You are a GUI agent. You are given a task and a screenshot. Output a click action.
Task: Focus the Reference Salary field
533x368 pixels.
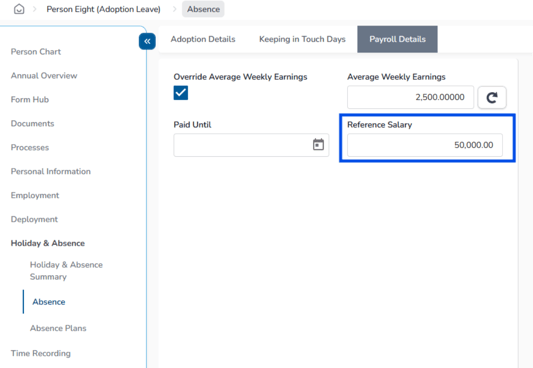click(425, 145)
